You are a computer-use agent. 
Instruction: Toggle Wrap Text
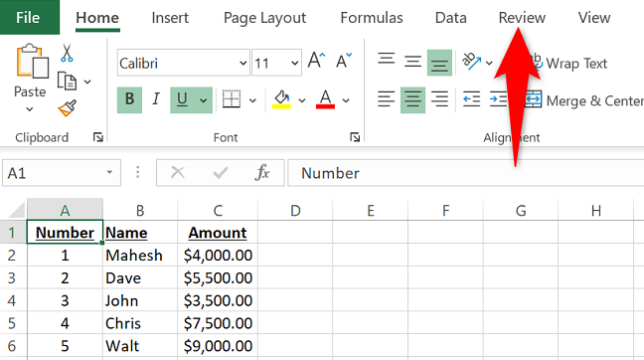[570, 64]
